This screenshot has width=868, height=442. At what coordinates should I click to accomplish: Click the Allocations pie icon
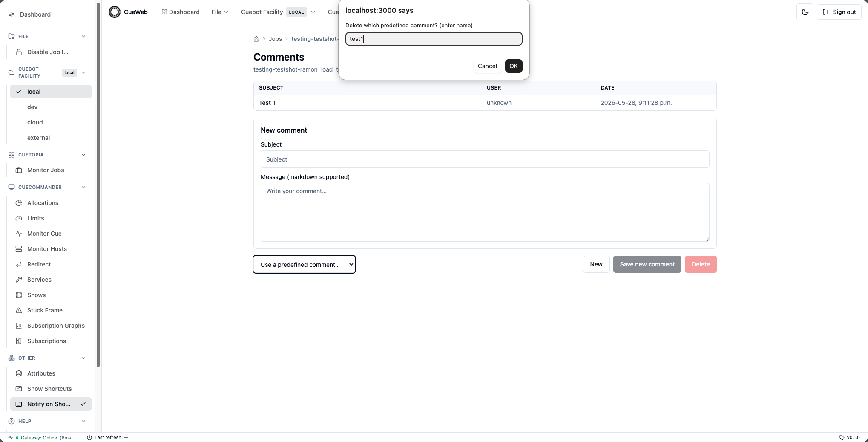point(19,203)
